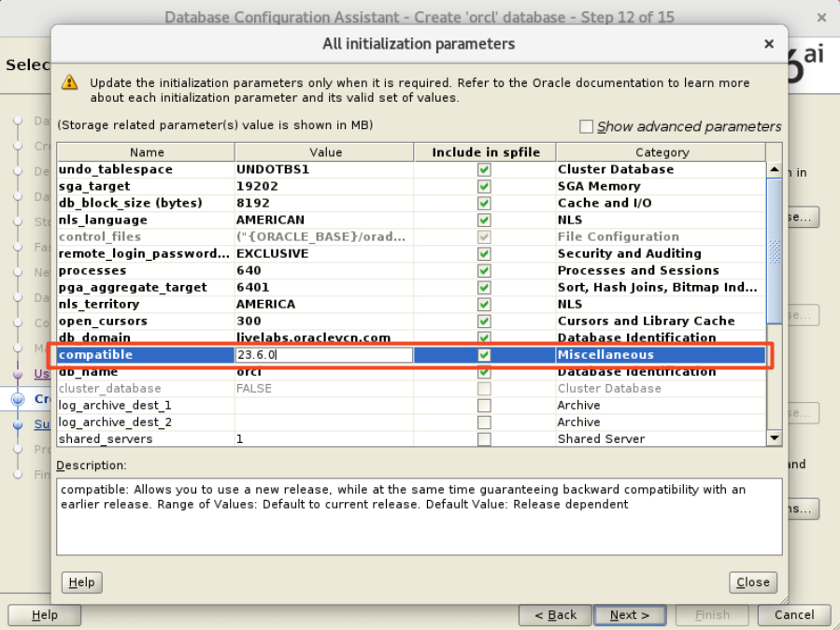Click the vertical scrollbar thumb
The width and height of the screenshot is (840, 630).
(x=774, y=250)
